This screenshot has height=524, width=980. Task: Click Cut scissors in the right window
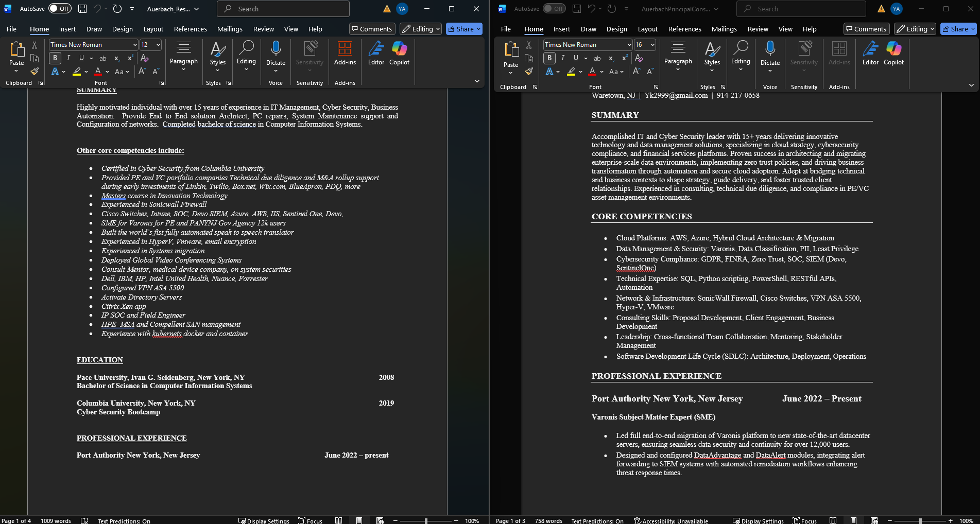pyautogui.click(x=529, y=45)
